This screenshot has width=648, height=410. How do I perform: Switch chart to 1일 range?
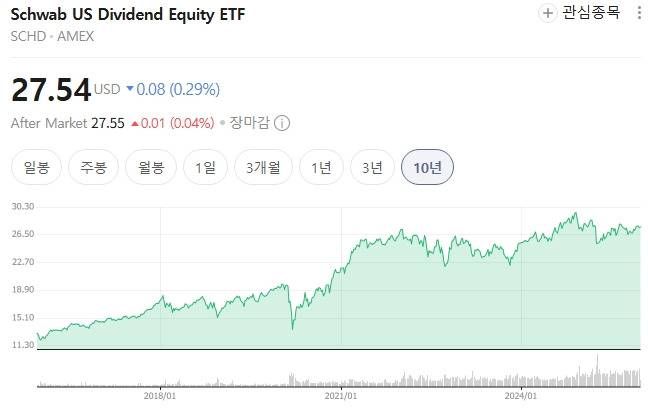(205, 167)
